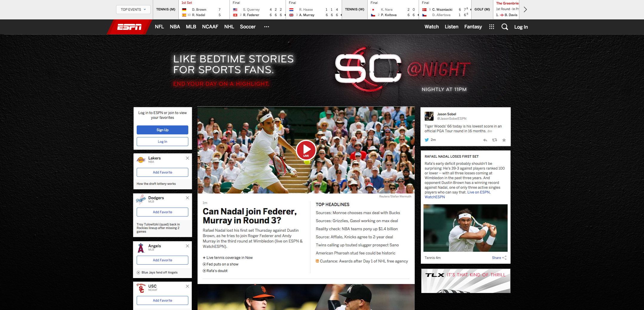
Task: Play 'Rafa's doubt' clip
Action: [215, 271]
